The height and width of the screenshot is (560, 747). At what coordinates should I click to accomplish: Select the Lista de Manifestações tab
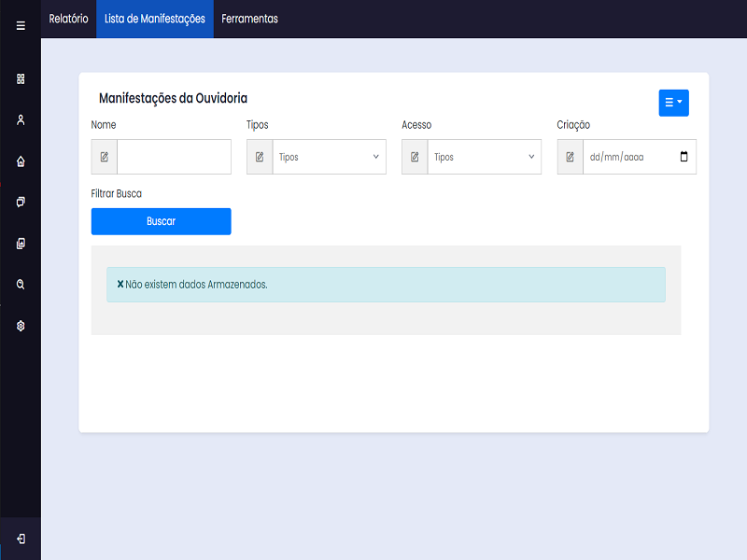155,19
